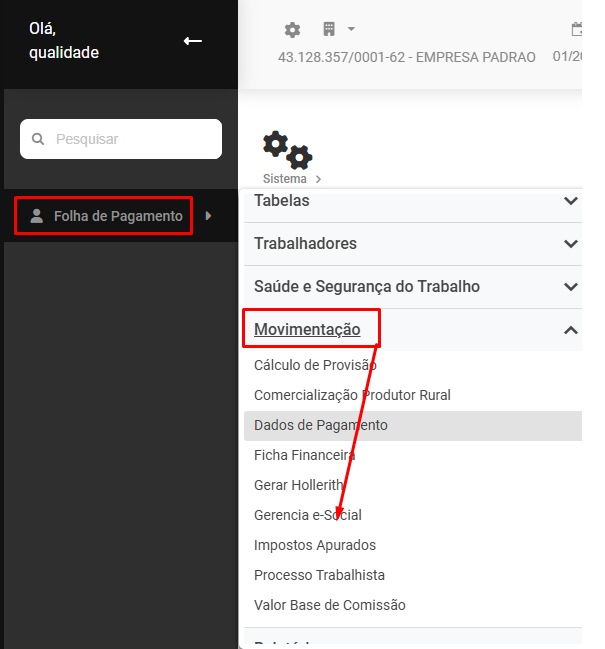Expand the Trabalhadores section
Image resolution: width=605 pixels, height=649 pixels.
click(570, 244)
